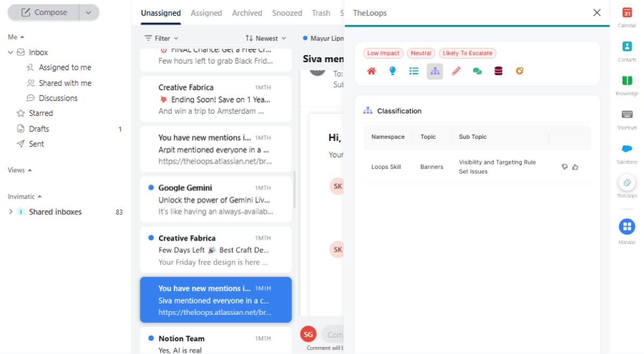Thumbs down the Loops Skill classification
Image resolution: width=644 pixels, height=354 pixels.
pyautogui.click(x=565, y=167)
